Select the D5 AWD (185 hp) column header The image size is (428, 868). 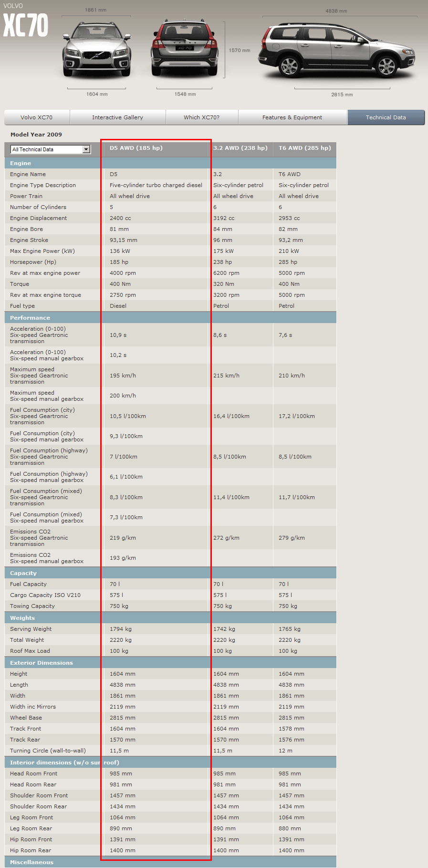pos(136,148)
